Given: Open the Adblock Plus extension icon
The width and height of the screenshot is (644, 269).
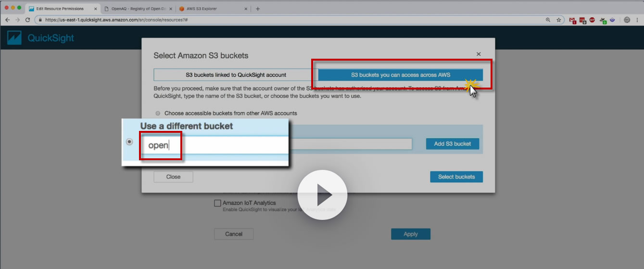Looking at the screenshot, I should pyautogui.click(x=592, y=20).
